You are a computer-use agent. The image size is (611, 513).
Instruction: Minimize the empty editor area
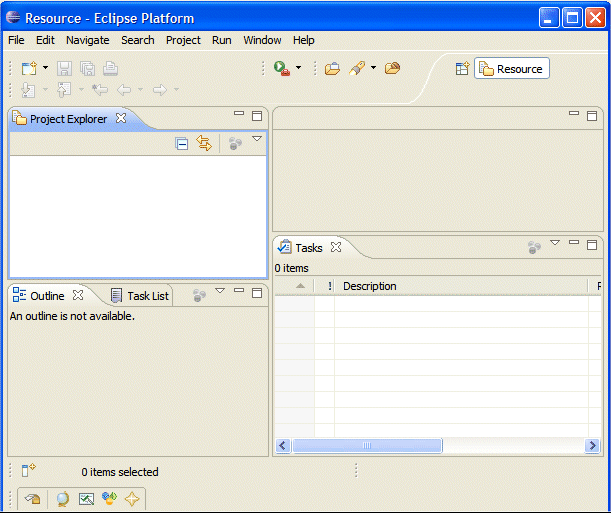[574, 113]
